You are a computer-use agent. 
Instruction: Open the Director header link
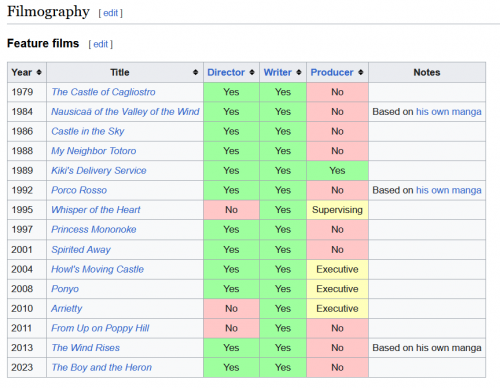226,72
